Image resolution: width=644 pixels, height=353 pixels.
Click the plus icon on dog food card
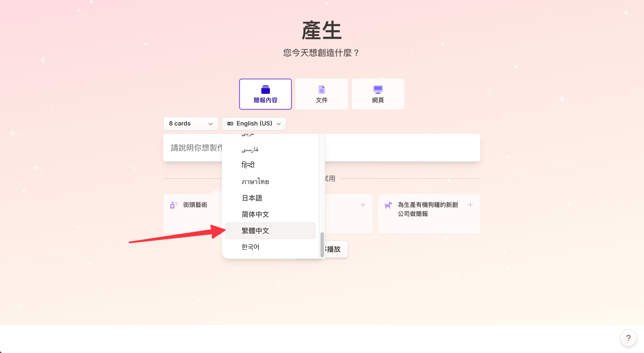(x=470, y=205)
